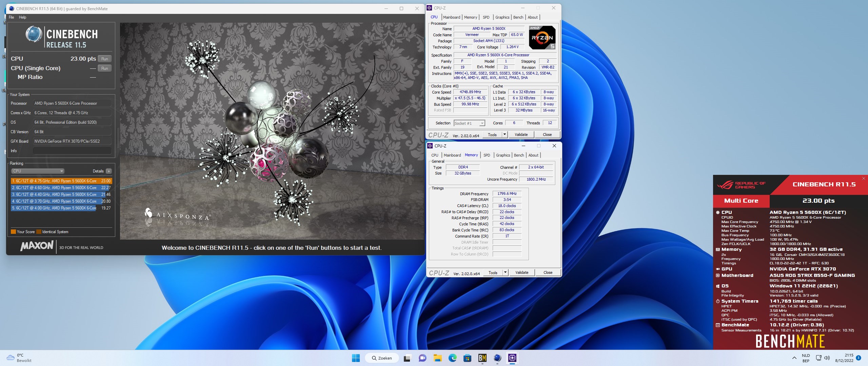Click the rendered scene image preview
This screenshot has width=868, height=366.
[x=272, y=131]
